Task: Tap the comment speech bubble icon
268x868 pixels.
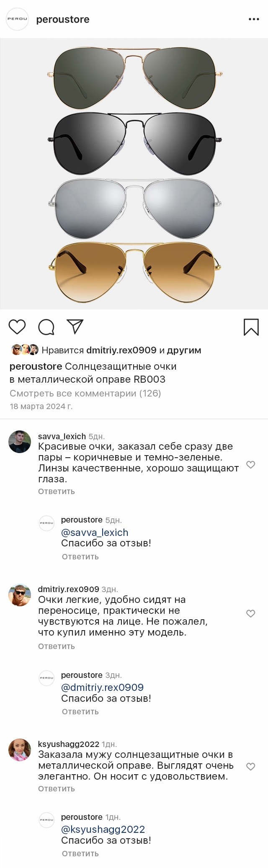Action: pyautogui.click(x=46, y=327)
